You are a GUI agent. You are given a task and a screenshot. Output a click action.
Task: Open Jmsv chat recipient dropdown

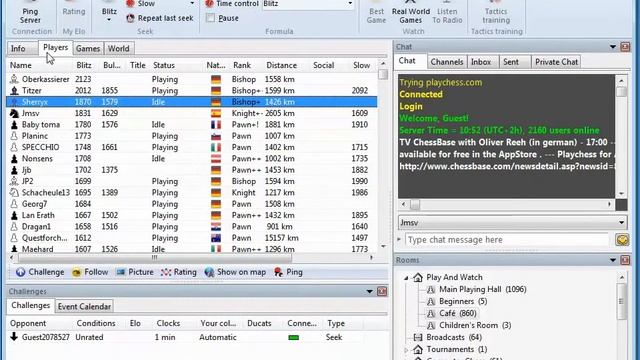[x=621, y=222]
